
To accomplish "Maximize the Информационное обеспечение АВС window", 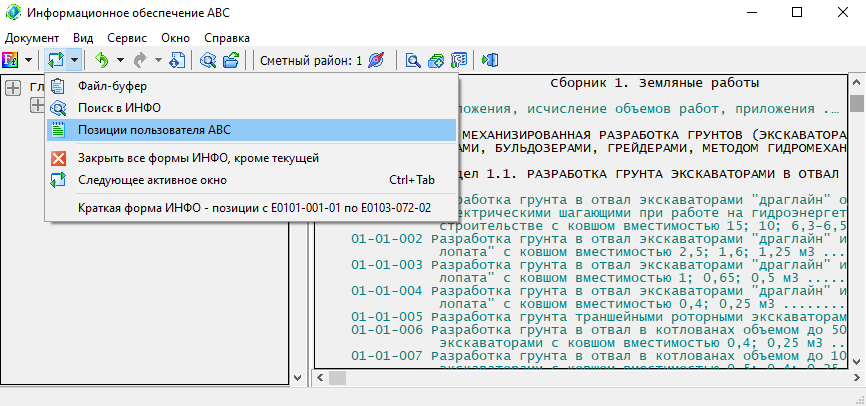I will [x=797, y=12].
